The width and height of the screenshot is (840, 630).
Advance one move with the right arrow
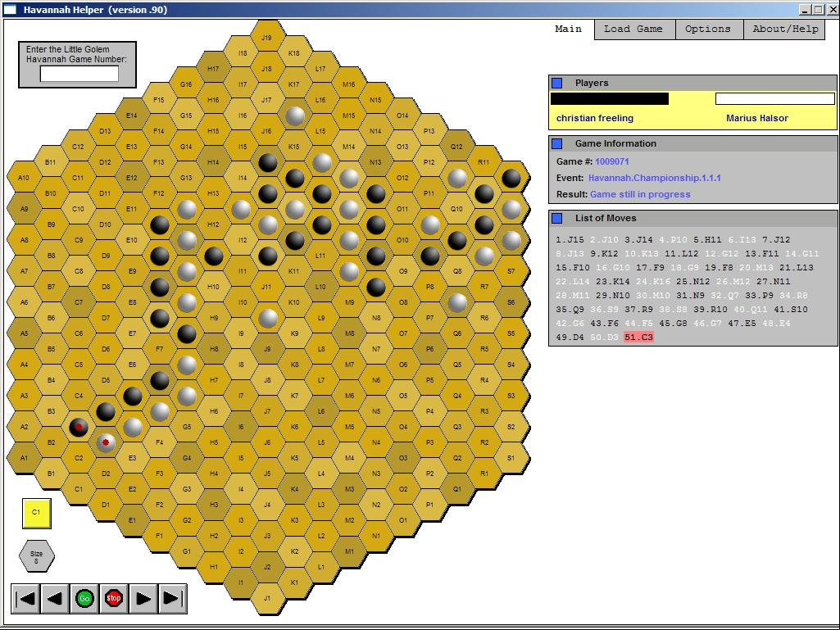coord(143,598)
